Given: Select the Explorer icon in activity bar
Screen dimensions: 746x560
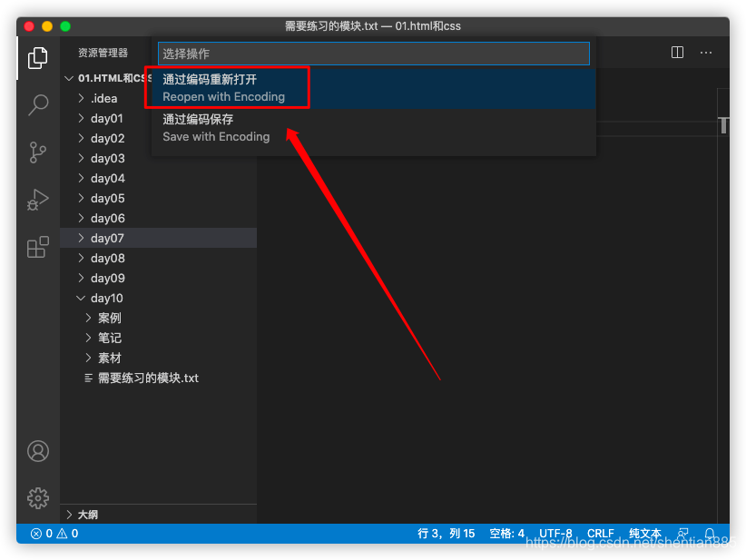Looking at the screenshot, I should [x=37, y=57].
